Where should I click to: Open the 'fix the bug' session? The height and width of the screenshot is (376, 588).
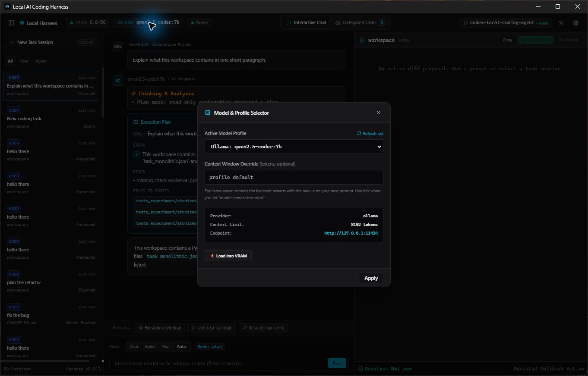point(51,315)
